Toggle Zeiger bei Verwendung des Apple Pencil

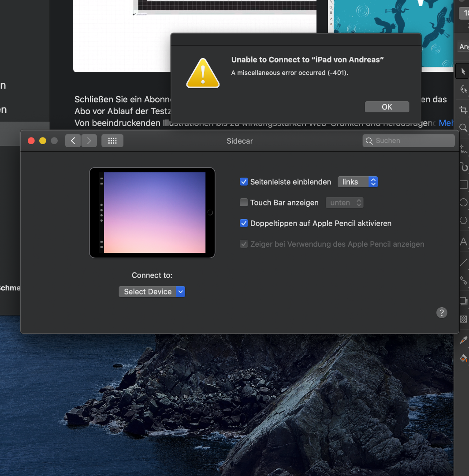[x=244, y=244]
